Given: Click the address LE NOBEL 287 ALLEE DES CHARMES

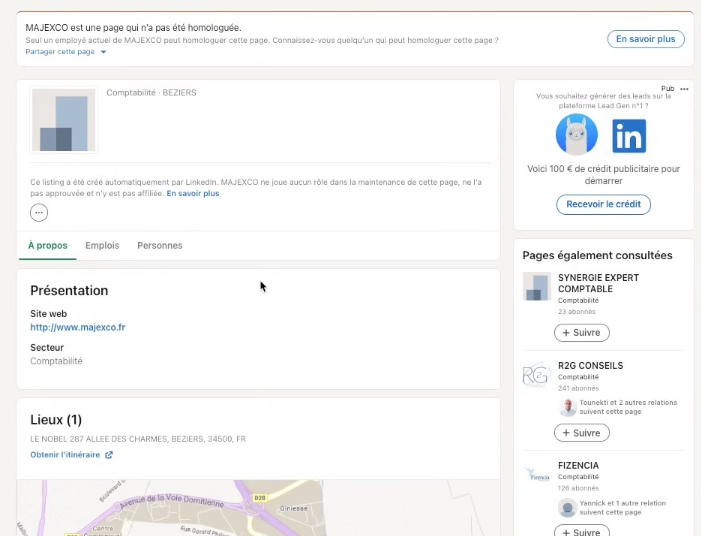Looking at the screenshot, I should [138, 439].
